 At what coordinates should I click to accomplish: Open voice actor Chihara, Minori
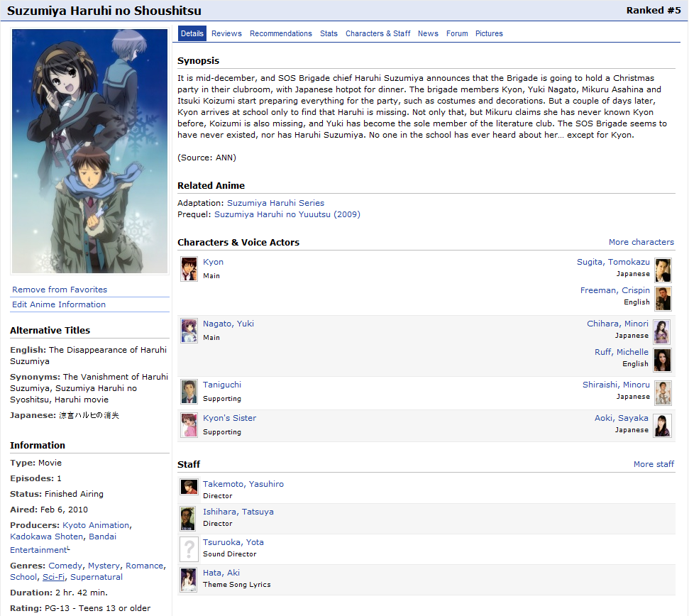[617, 324]
